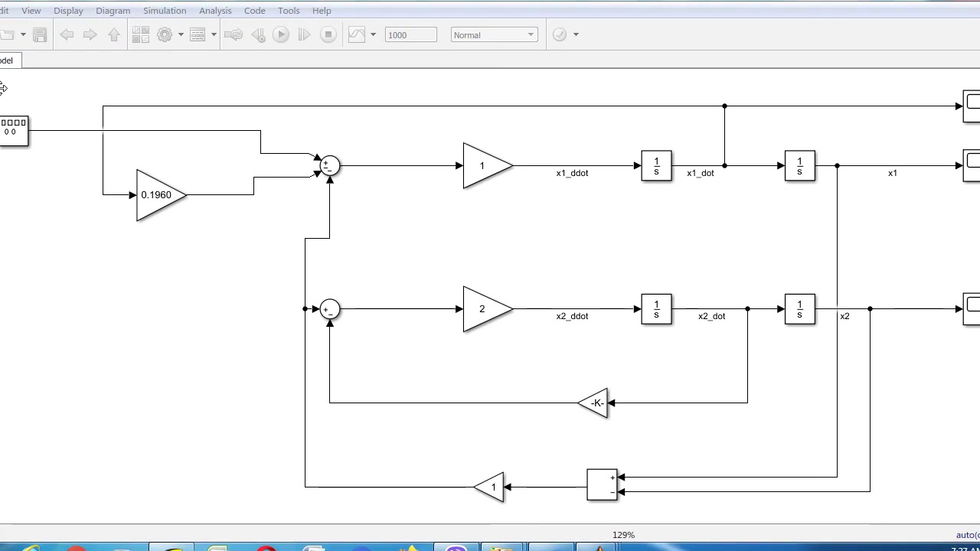This screenshot has height=551, width=980.
Task: Open the Help menu
Action: [x=322, y=11]
